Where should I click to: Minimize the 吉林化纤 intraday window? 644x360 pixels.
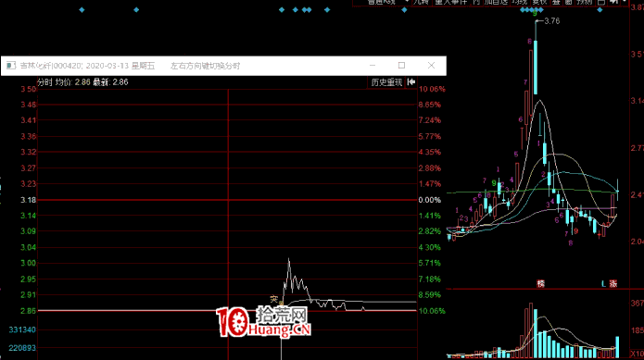point(373,66)
